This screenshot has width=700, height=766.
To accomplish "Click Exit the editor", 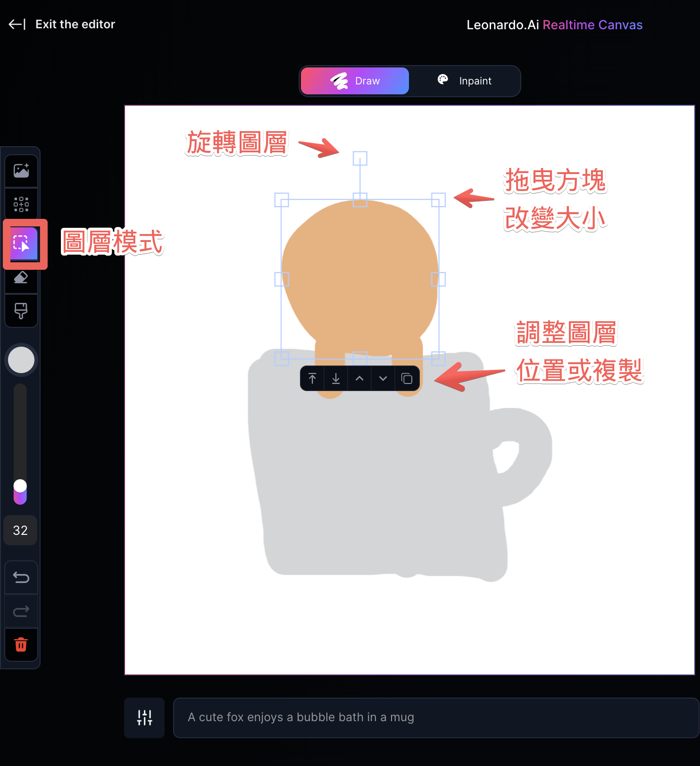I will point(62,25).
